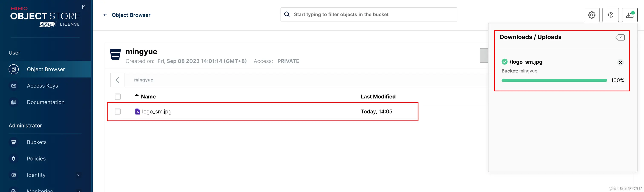Click the Today, 14:05 modified cell
The image size is (644, 192).
pos(377,112)
